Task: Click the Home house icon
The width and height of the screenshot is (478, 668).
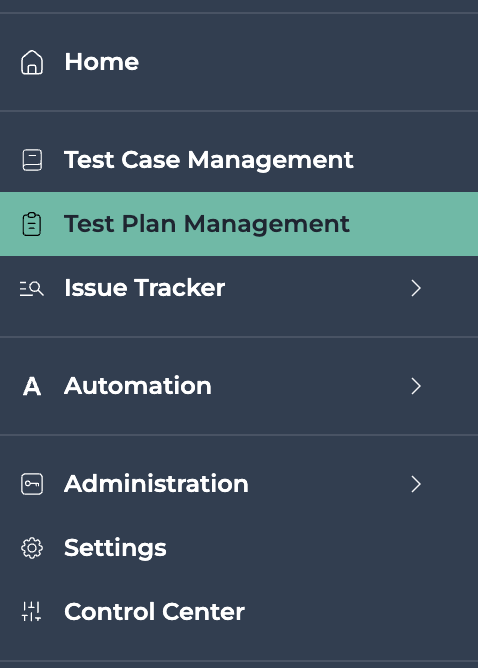Action: point(32,62)
